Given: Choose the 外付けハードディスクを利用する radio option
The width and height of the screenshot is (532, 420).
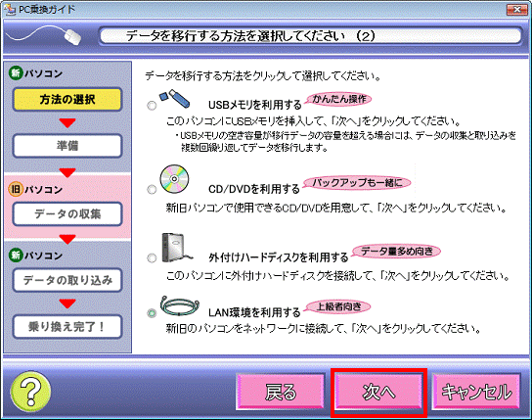Looking at the screenshot, I should pyautogui.click(x=152, y=258).
